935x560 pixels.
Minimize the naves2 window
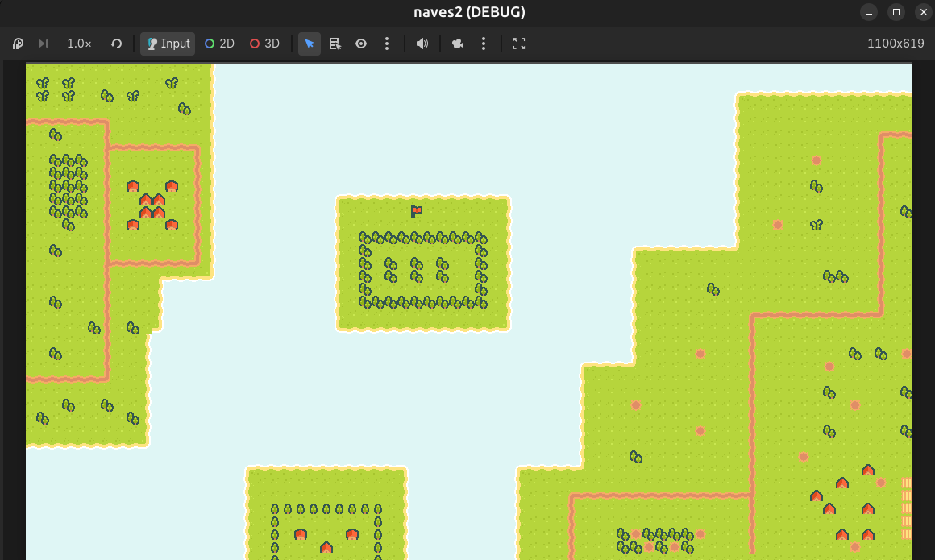869,12
